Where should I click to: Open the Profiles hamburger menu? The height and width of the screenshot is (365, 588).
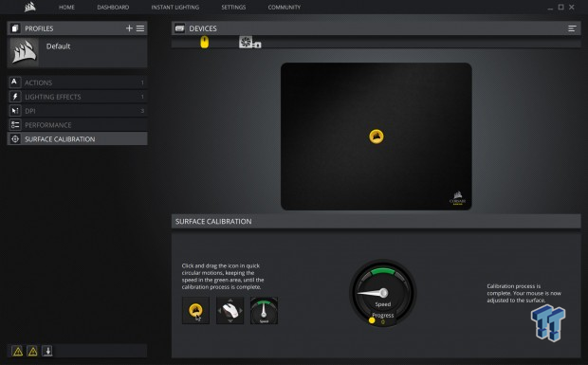(x=140, y=28)
